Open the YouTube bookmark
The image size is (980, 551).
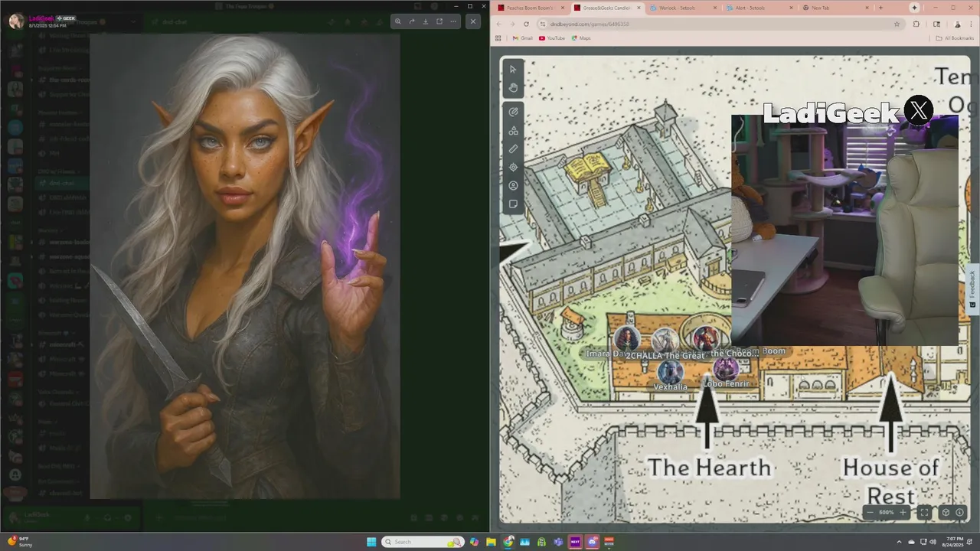coord(551,38)
